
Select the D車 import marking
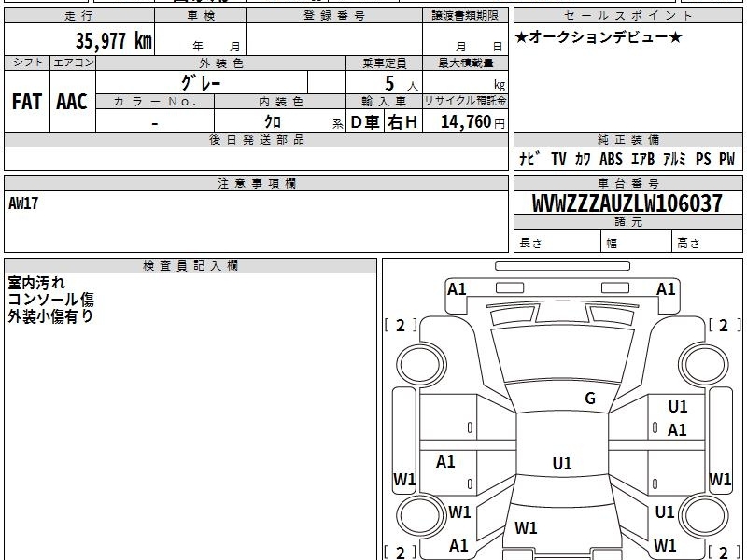pyautogui.click(x=365, y=122)
